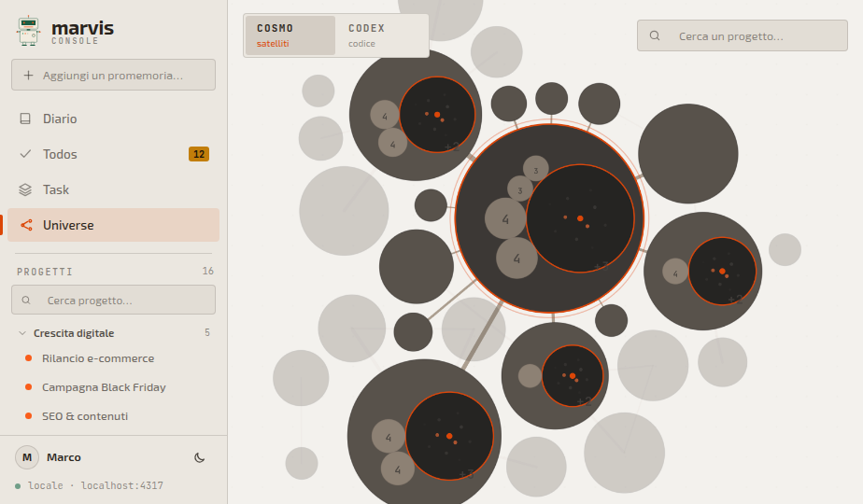Image resolution: width=863 pixels, height=504 pixels.
Task: Click the Marco user avatar
Action: 27,457
